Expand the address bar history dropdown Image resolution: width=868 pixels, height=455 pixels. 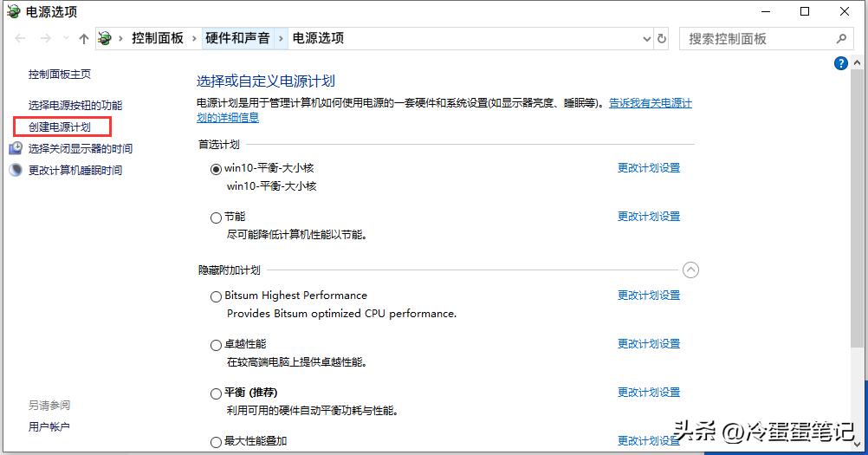tap(646, 39)
